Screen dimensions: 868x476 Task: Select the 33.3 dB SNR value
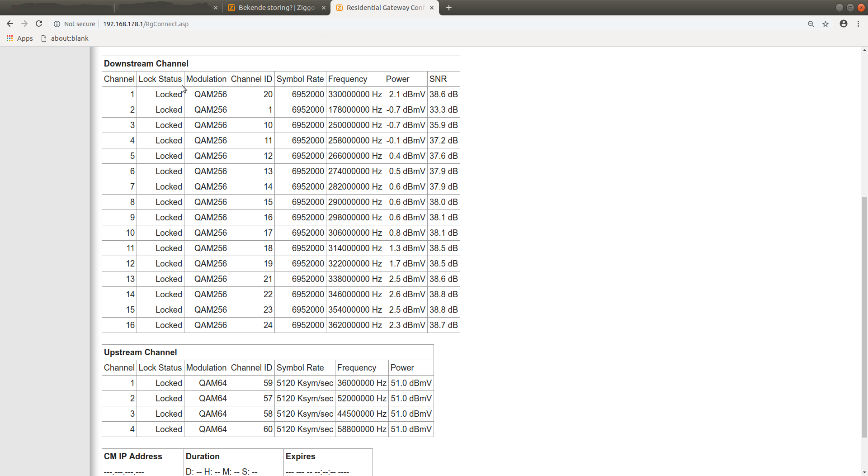[x=443, y=110]
